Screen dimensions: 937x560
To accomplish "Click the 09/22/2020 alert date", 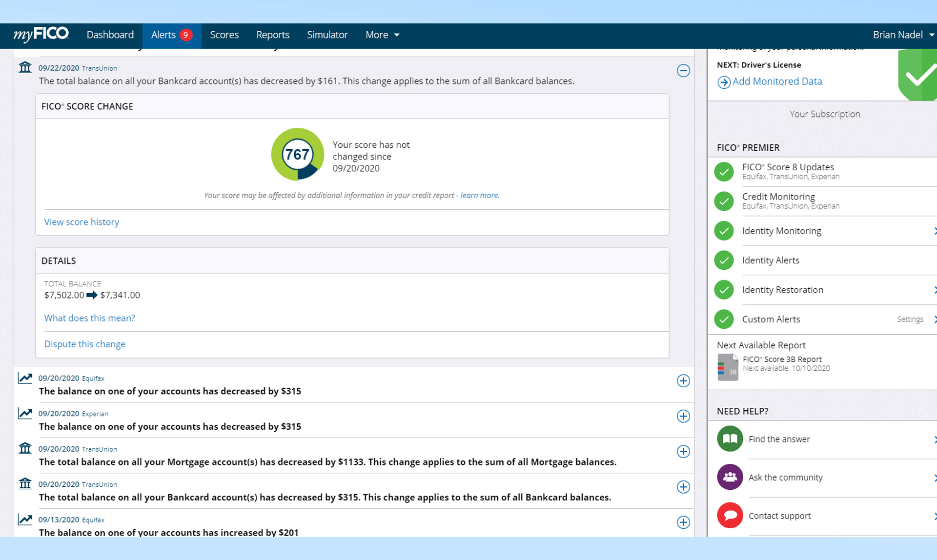I will point(59,68).
